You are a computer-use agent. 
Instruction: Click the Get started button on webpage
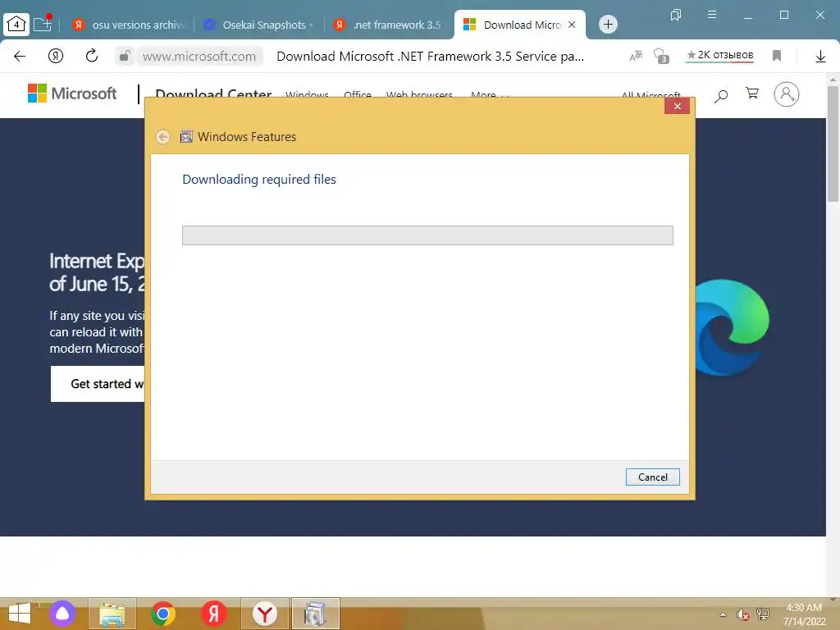tap(98, 384)
